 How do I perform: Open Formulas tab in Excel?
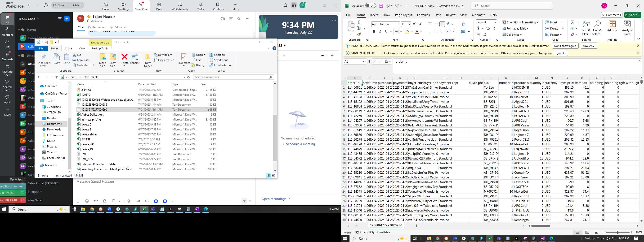pos(423,15)
